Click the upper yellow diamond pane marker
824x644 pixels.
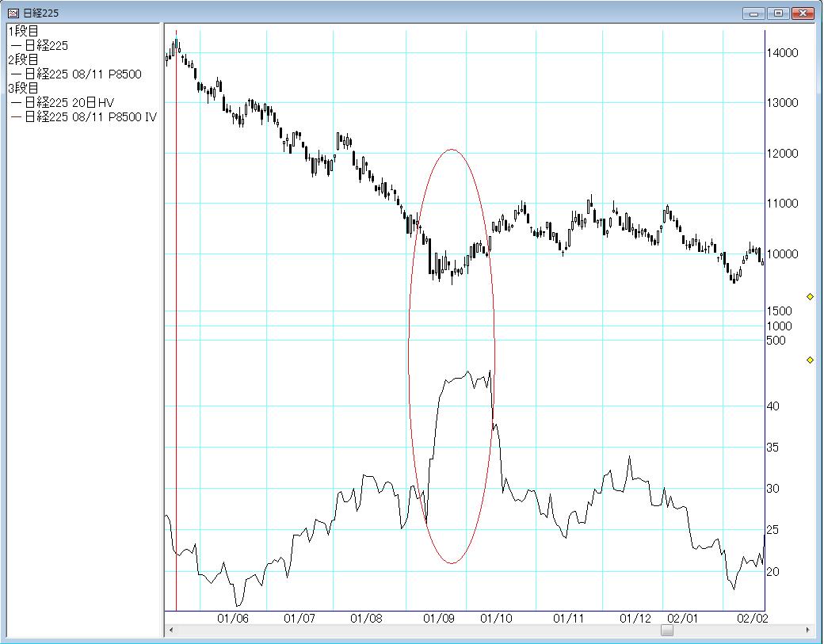810,296
